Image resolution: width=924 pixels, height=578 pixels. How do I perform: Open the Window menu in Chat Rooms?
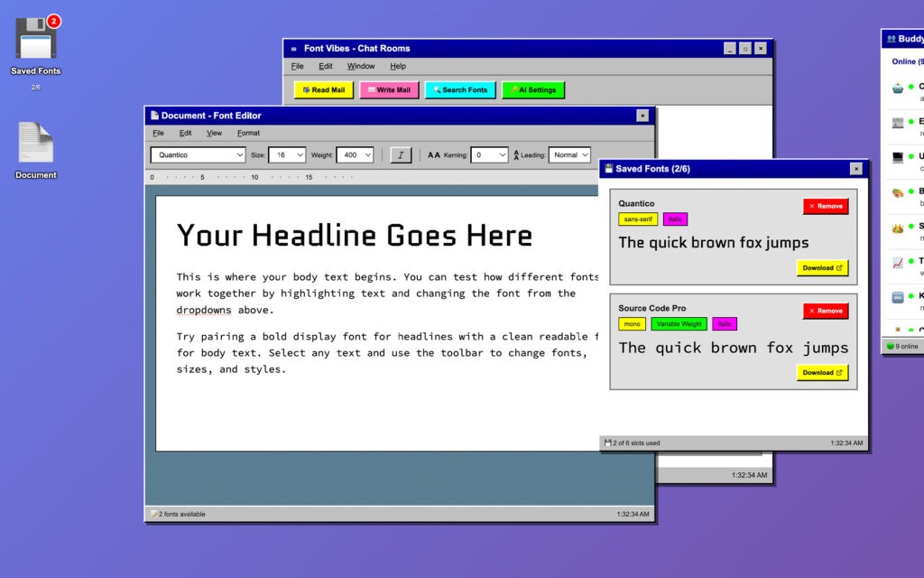361,66
